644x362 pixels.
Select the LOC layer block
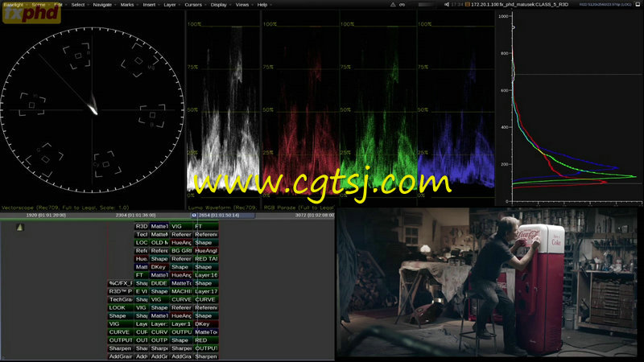click(x=142, y=243)
